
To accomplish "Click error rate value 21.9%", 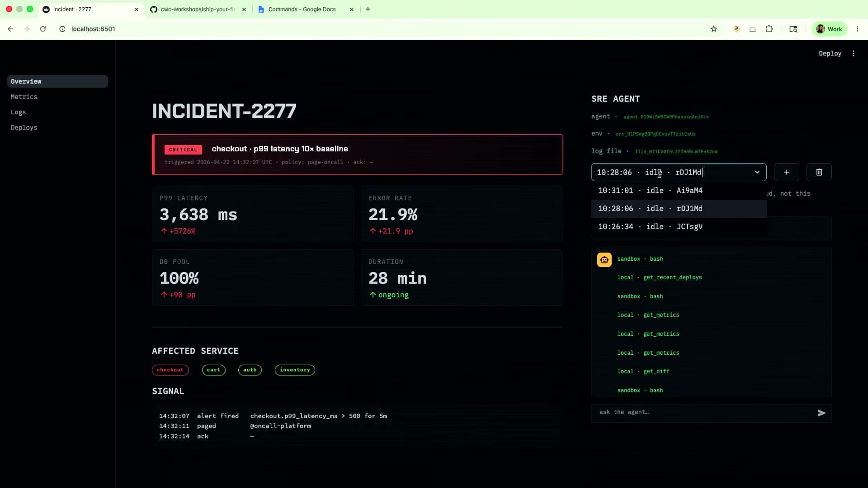I will tap(393, 215).
